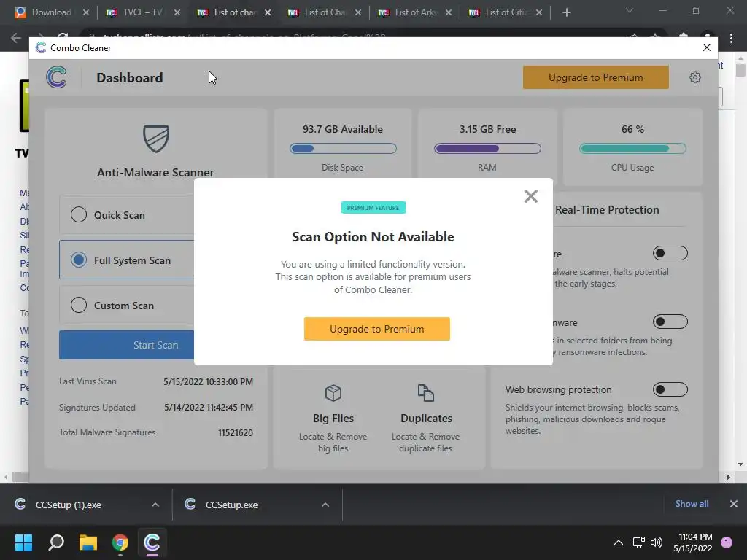Screen dimensions: 747x560
Task: Select the Full System Scan radio option
Action: click(79, 260)
